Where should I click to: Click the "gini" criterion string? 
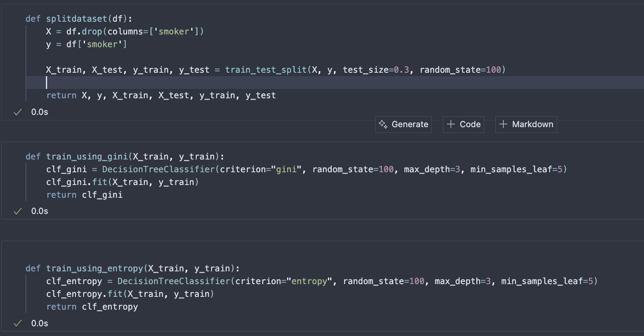tap(287, 169)
